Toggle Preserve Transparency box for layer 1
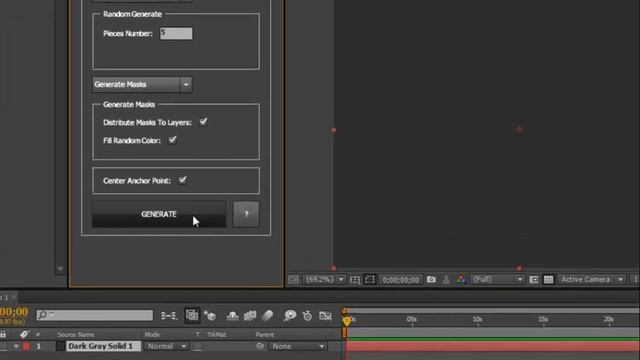Image resolution: width=640 pixels, height=360 pixels. pos(198,346)
